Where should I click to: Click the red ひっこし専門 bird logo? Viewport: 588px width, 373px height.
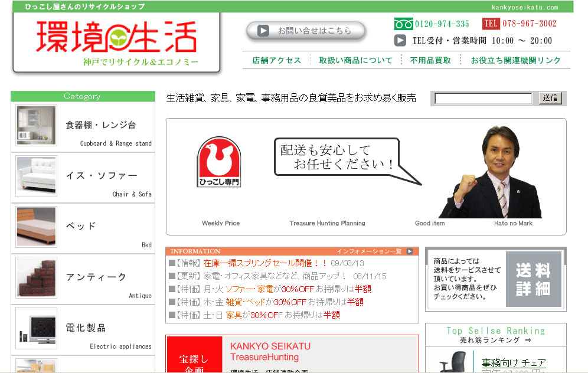(219, 161)
